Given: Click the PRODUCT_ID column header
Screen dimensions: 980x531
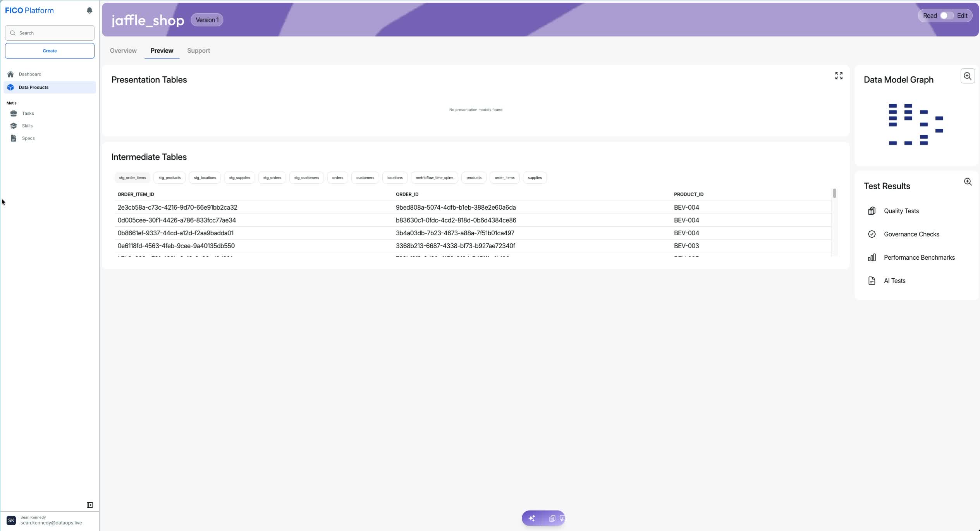Looking at the screenshot, I should pos(688,194).
